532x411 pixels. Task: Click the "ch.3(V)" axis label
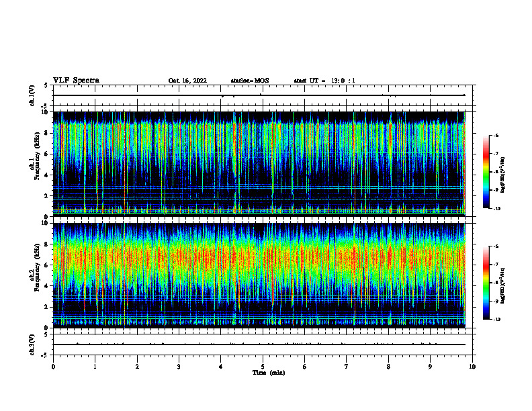(32, 345)
